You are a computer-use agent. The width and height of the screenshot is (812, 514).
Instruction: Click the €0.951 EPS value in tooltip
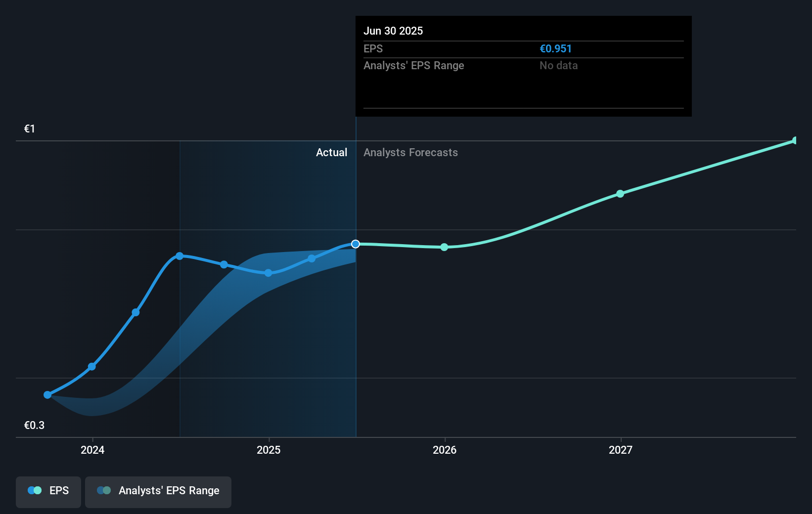coord(555,49)
